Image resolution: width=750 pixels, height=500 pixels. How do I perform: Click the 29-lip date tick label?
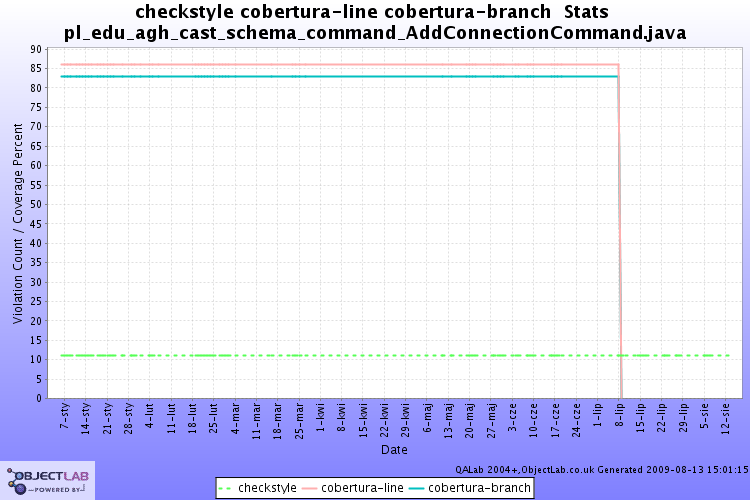click(683, 418)
